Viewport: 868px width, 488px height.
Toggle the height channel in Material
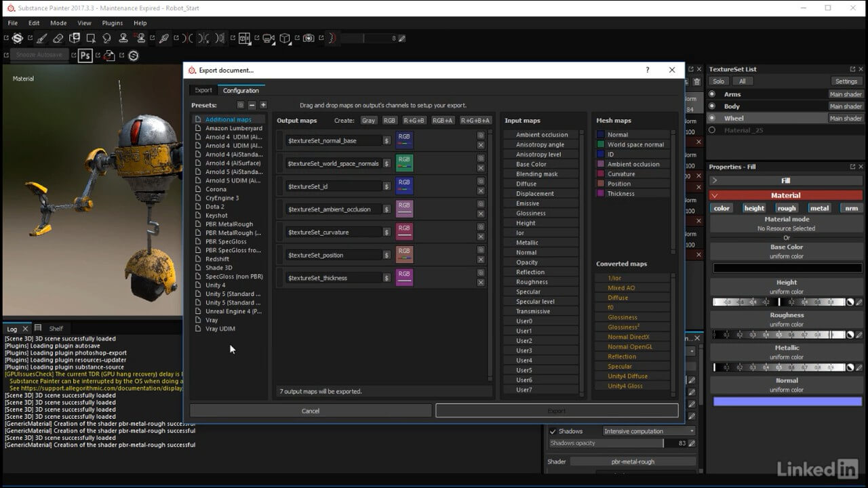point(754,208)
